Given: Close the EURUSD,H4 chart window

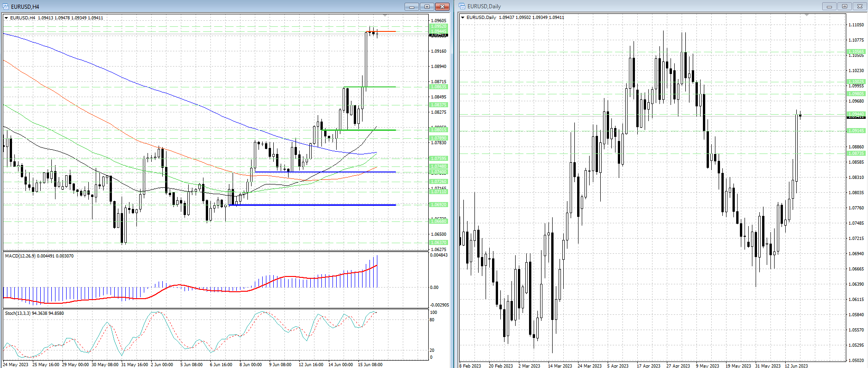Looking at the screenshot, I should [x=442, y=6].
